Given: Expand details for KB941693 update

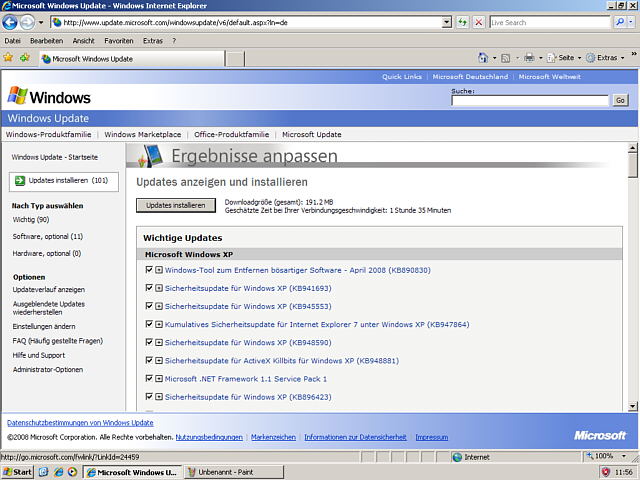Looking at the screenshot, I should [x=159, y=288].
